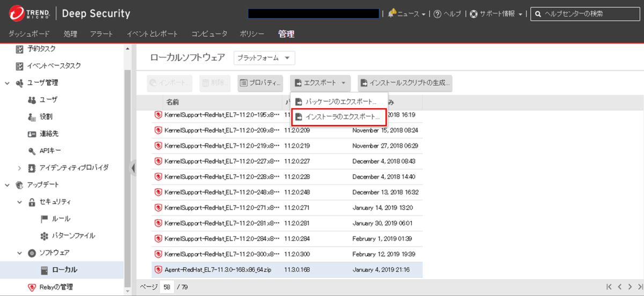Image resolution: width=644 pixels, height=296 pixels.
Task: Click インストールスクリプトの生成 button
Action: click(405, 83)
